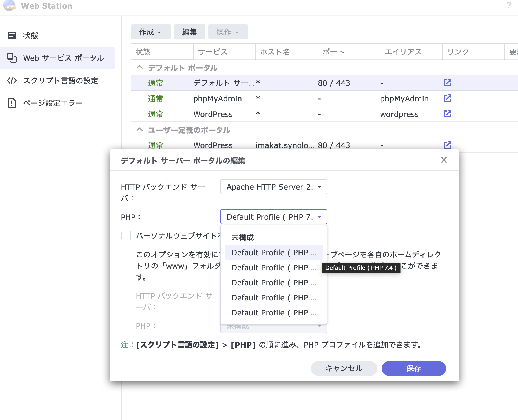Click スクリプト言語の設定 code icon

point(12,80)
